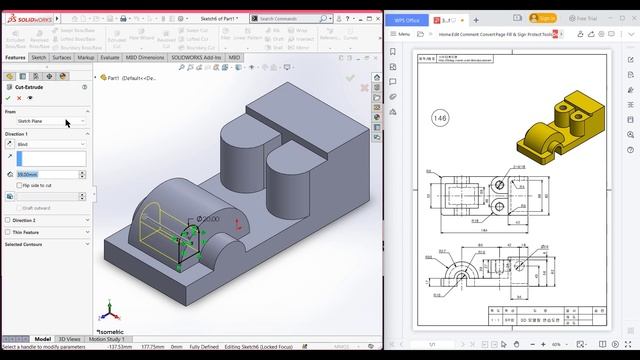This screenshot has height=360, width=640.
Task: Switch to the Markup tab
Action: 86,58
